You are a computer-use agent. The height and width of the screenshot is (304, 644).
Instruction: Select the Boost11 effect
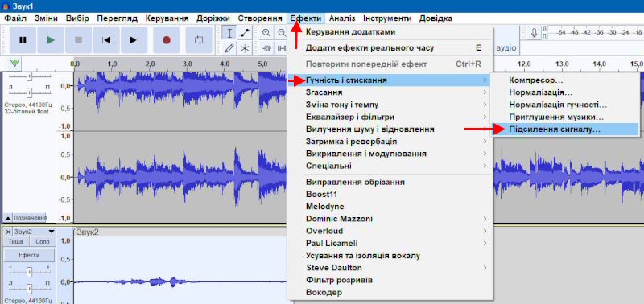390,194
